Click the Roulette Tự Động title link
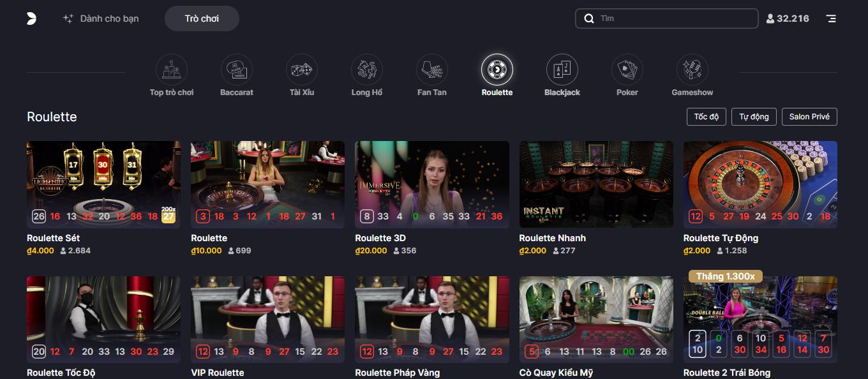The width and height of the screenshot is (868, 379). pyautogui.click(x=721, y=238)
